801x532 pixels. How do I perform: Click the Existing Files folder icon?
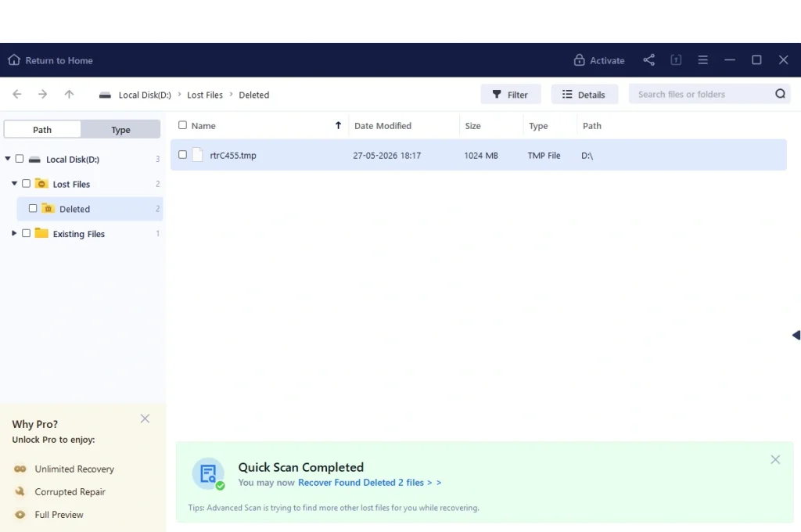(x=41, y=233)
